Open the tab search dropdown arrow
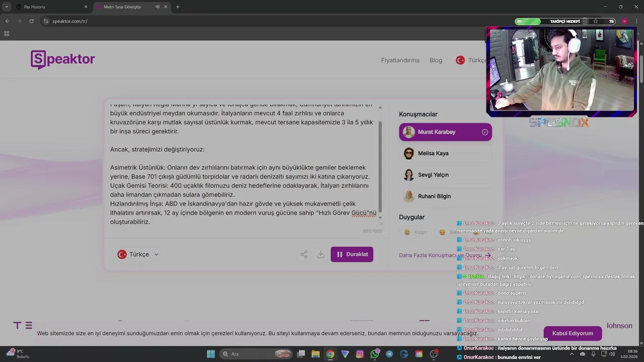 [7, 7]
